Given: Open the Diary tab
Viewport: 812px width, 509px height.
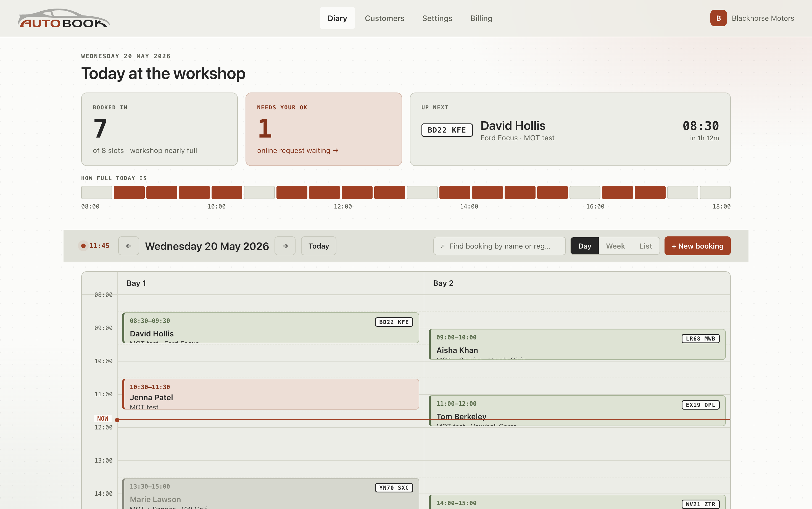Looking at the screenshot, I should [x=337, y=18].
